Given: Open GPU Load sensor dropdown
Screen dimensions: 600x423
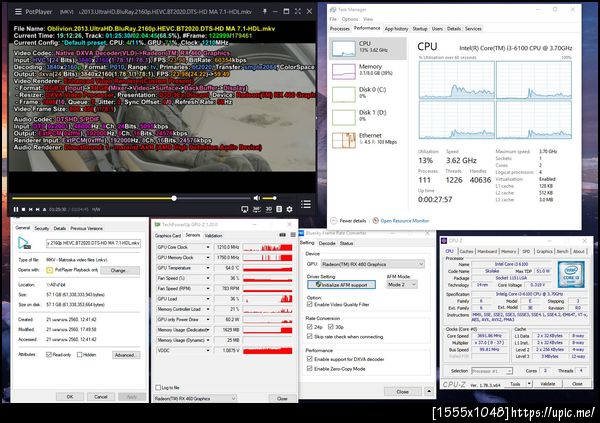Looking at the screenshot, I should click(x=208, y=299).
